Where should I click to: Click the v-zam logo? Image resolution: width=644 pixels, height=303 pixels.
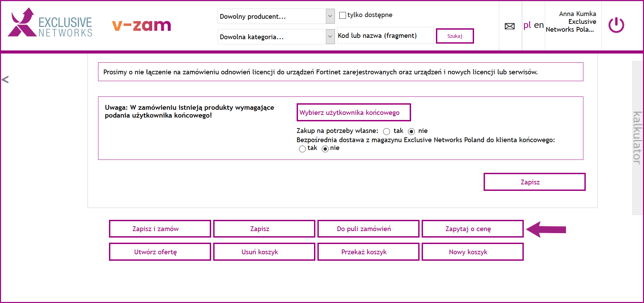(x=141, y=25)
